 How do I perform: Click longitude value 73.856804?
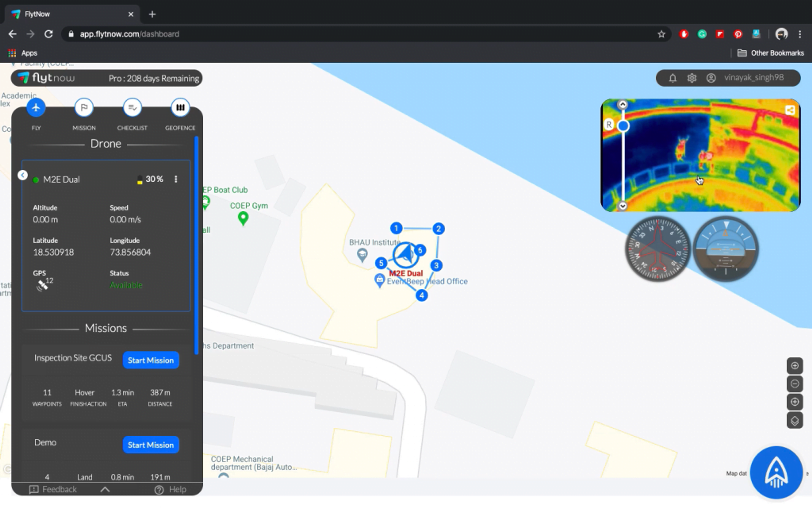[x=130, y=252]
